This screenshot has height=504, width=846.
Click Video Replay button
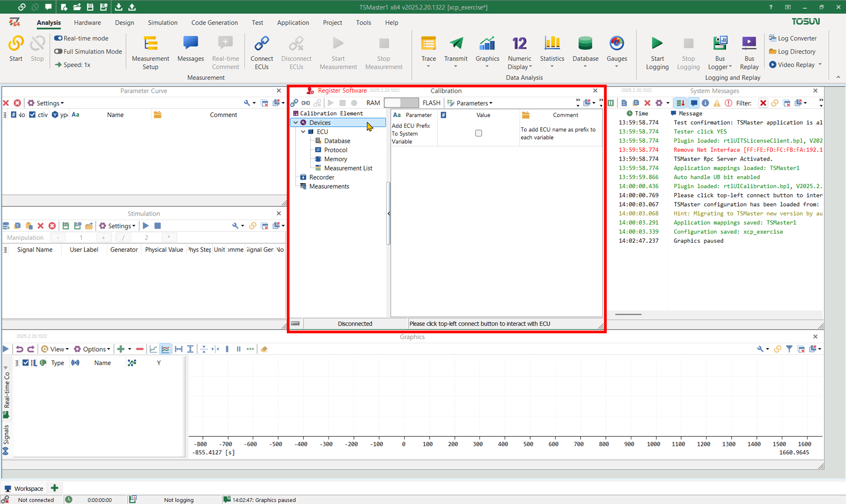792,65
